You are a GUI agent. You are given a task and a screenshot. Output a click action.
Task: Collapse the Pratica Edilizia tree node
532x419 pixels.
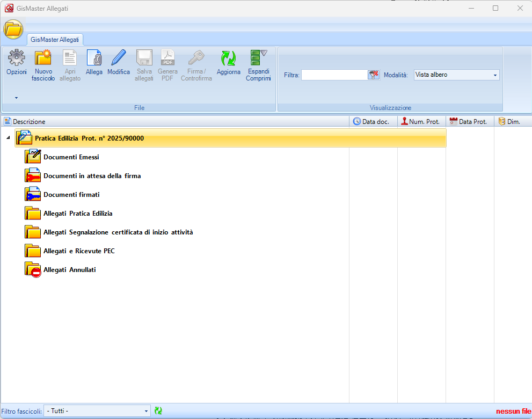(x=8, y=138)
